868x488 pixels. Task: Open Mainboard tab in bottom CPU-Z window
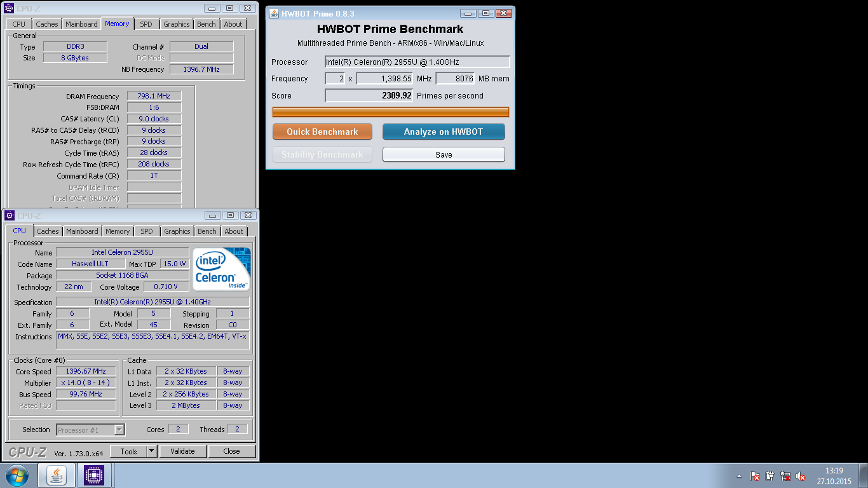(x=83, y=231)
